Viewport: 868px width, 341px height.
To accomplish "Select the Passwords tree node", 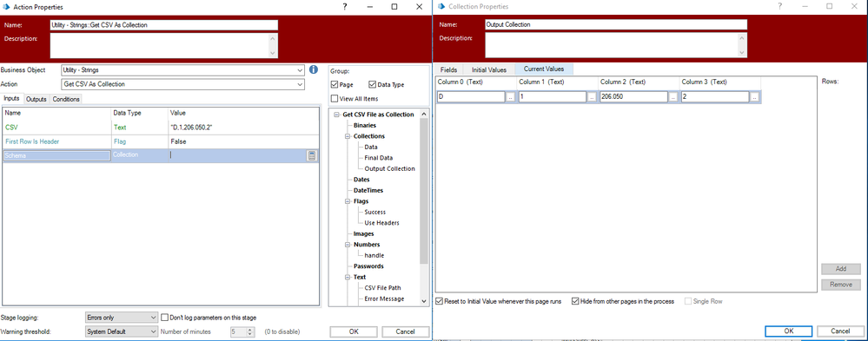I will 368,266.
